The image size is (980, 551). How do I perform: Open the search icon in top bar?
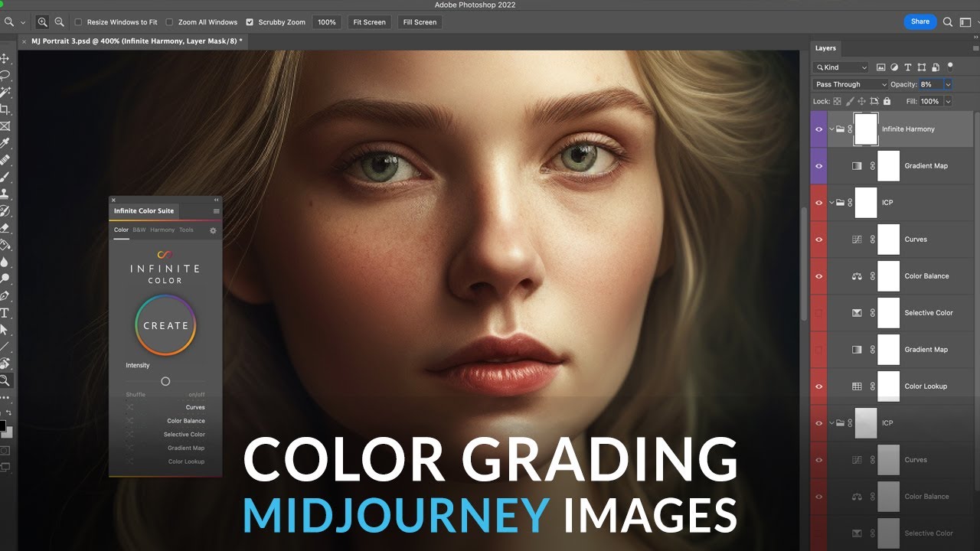[948, 22]
